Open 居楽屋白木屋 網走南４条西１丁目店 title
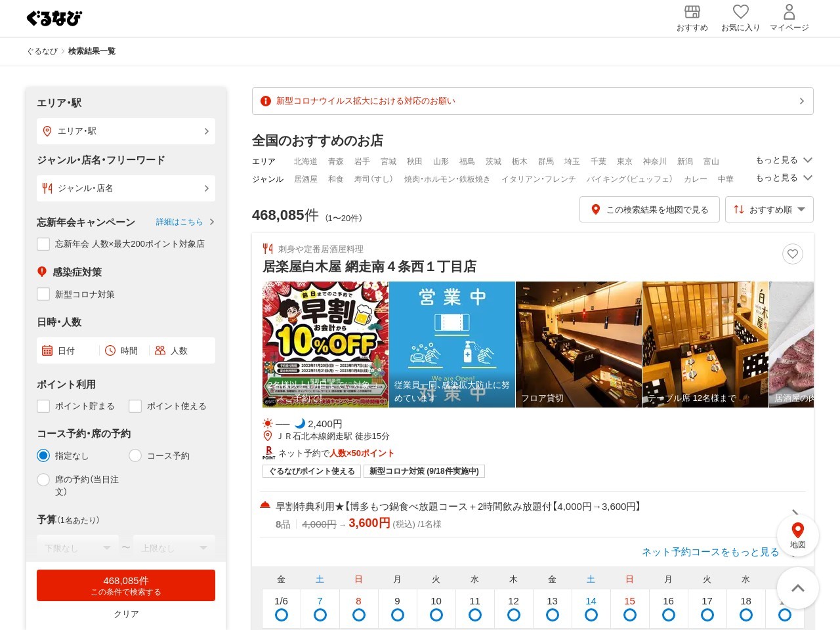This screenshot has height=630, width=840. [x=369, y=266]
